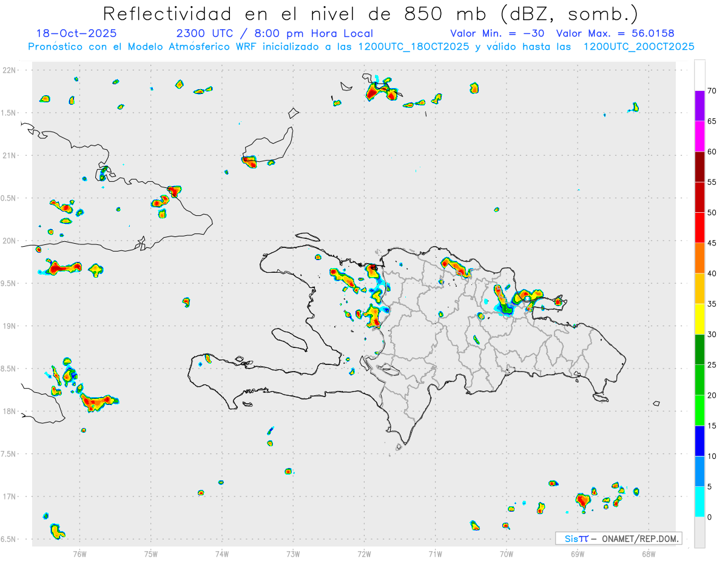Click the '21N' latitude label
The image size is (728, 562).
10,155
